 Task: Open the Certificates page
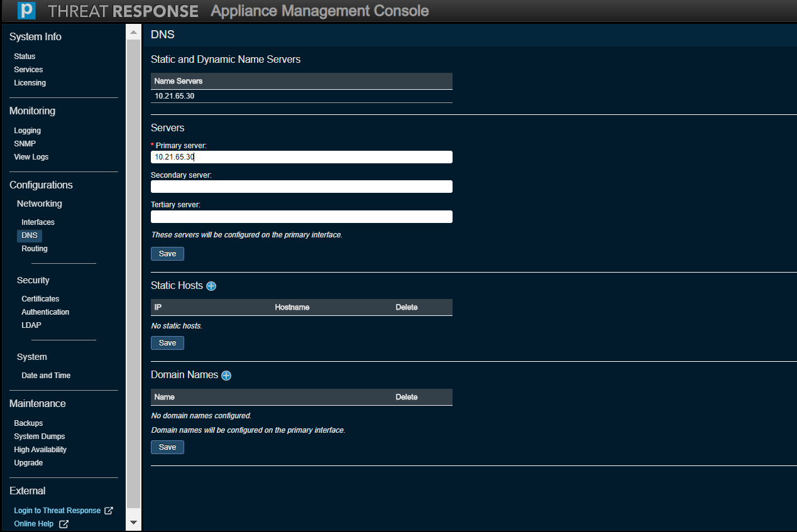click(x=40, y=299)
